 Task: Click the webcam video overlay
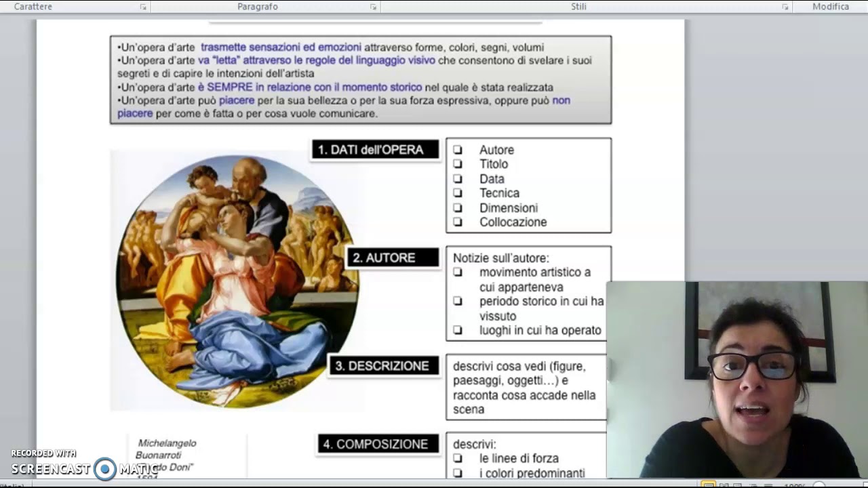[737, 380]
